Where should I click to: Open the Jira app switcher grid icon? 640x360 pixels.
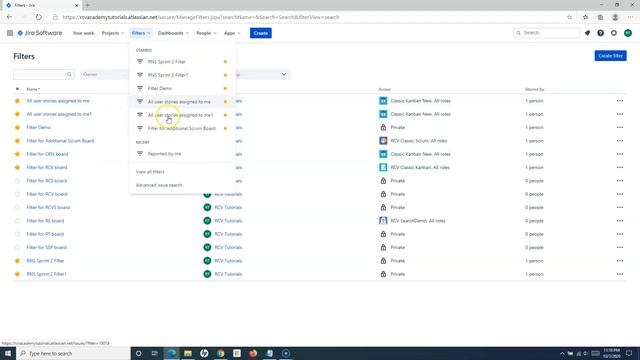tap(10, 33)
